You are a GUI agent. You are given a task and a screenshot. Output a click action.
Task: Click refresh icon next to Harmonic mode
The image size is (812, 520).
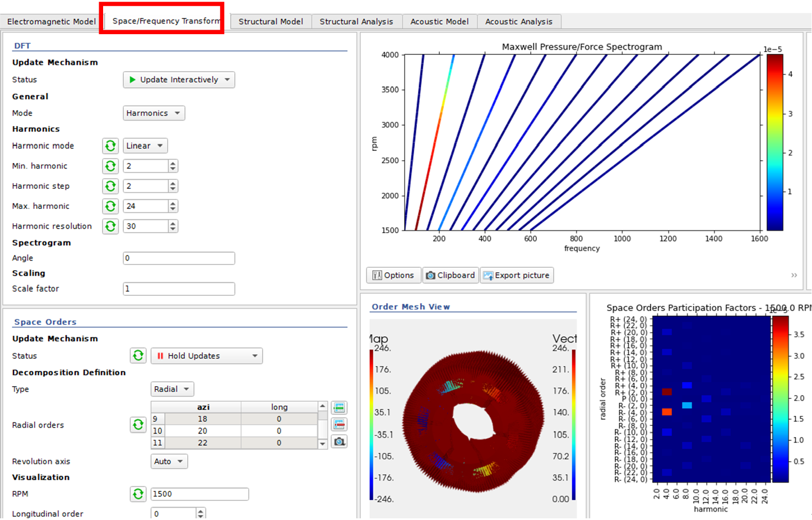coord(110,146)
